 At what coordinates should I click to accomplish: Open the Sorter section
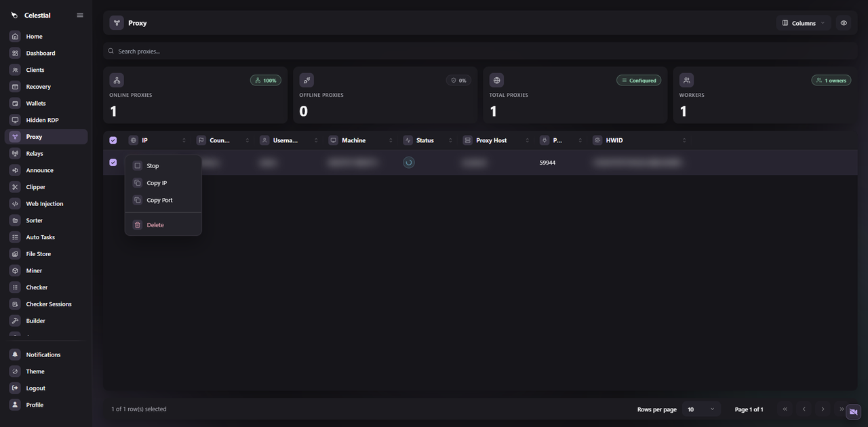(46, 220)
